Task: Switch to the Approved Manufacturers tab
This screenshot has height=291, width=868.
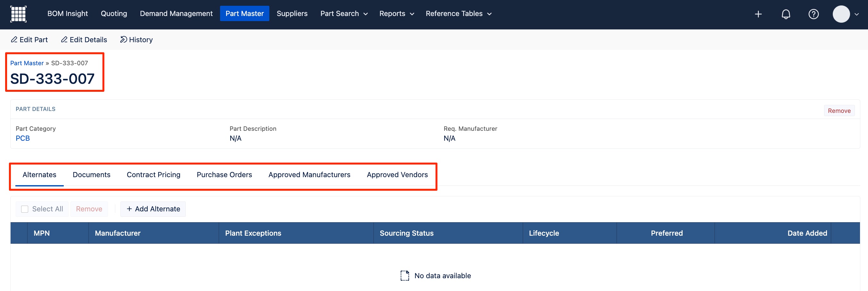Action: [309, 175]
